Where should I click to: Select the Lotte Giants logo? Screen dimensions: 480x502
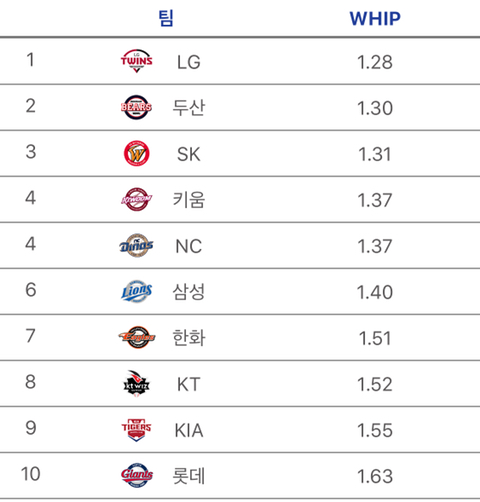(x=137, y=475)
